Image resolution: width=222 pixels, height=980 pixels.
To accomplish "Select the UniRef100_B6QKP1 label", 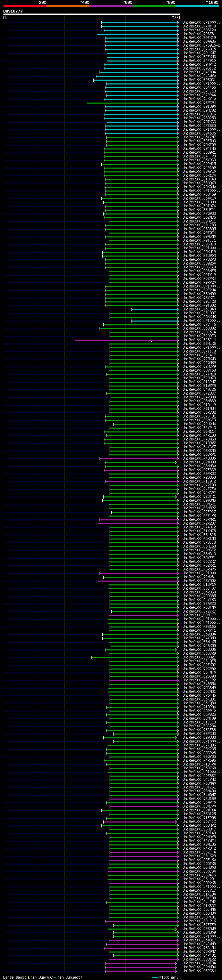I will 199,455.
